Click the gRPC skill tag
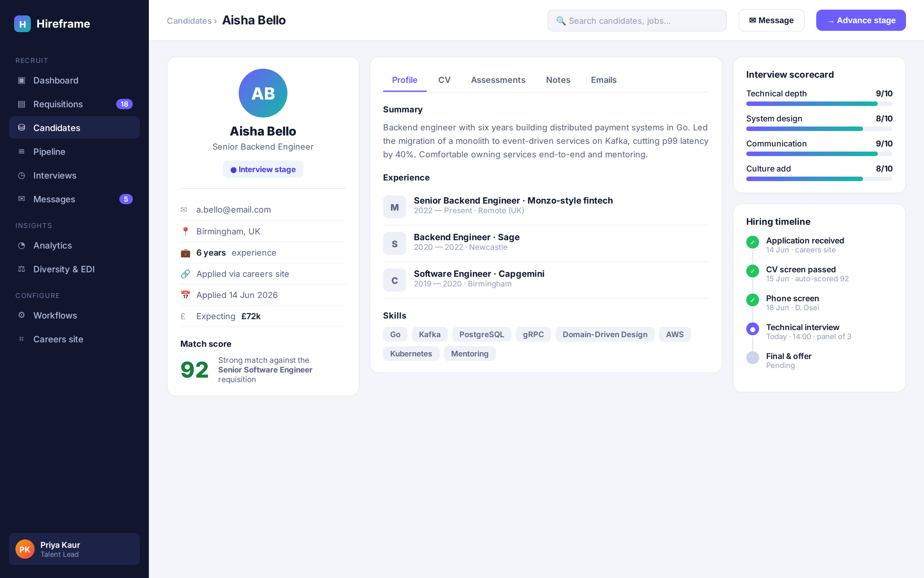924x578 pixels. 533,334
